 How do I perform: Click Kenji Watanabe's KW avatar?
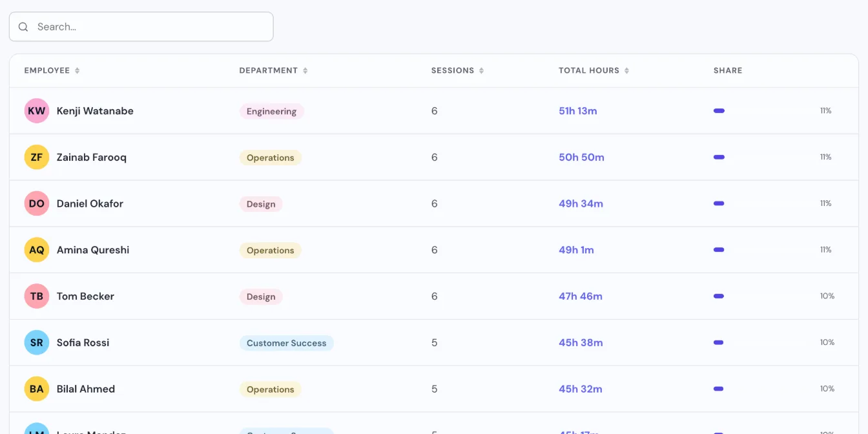pyautogui.click(x=37, y=111)
